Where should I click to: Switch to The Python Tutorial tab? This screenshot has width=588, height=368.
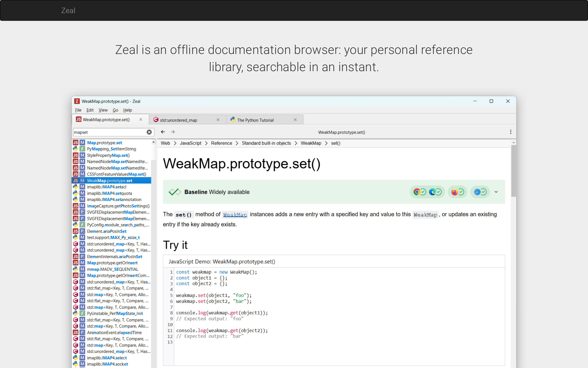click(x=265, y=120)
